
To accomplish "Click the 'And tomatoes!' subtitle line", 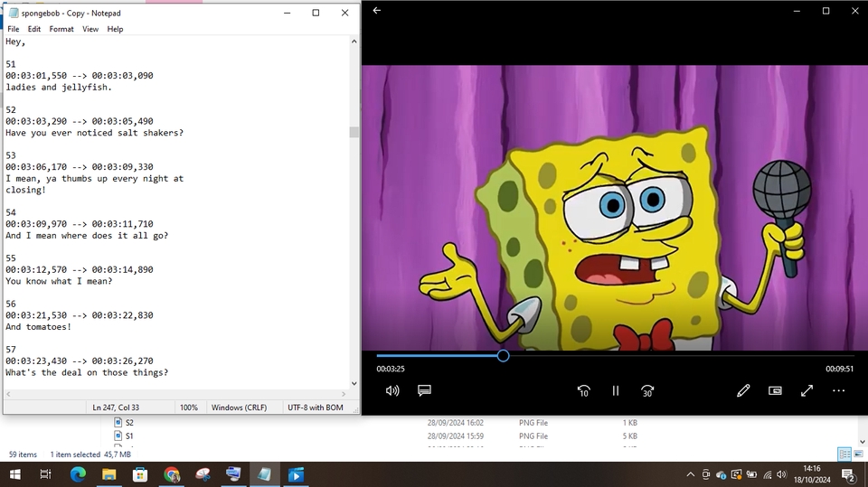I will pyautogui.click(x=38, y=326).
